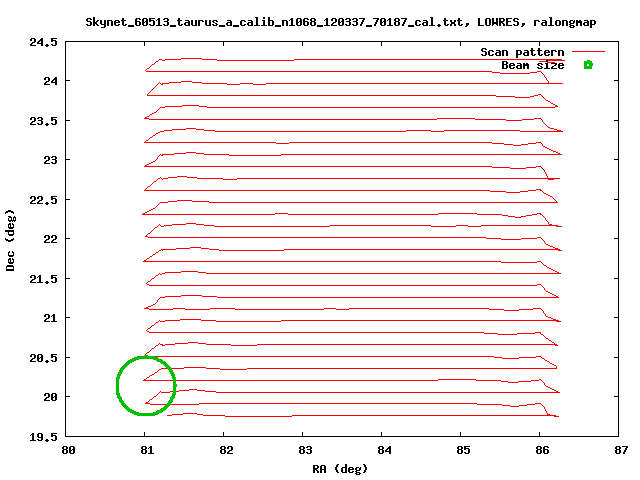Click the plot title text at top

click(340, 21)
